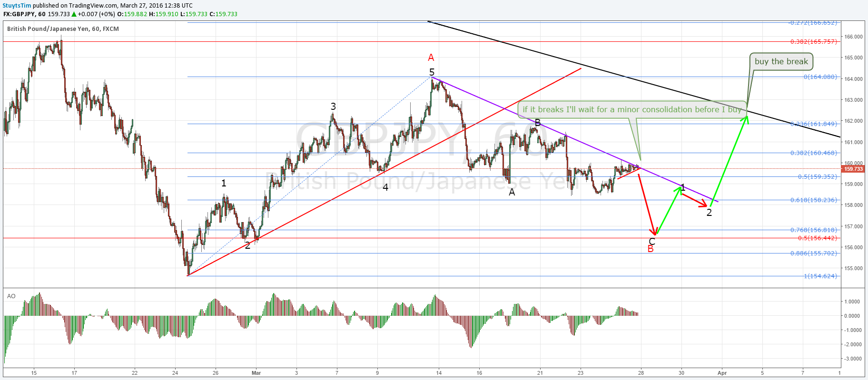Select the 0.618(158.236) Fibonacci label
The height and width of the screenshot is (380, 868).
(x=813, y=200)
